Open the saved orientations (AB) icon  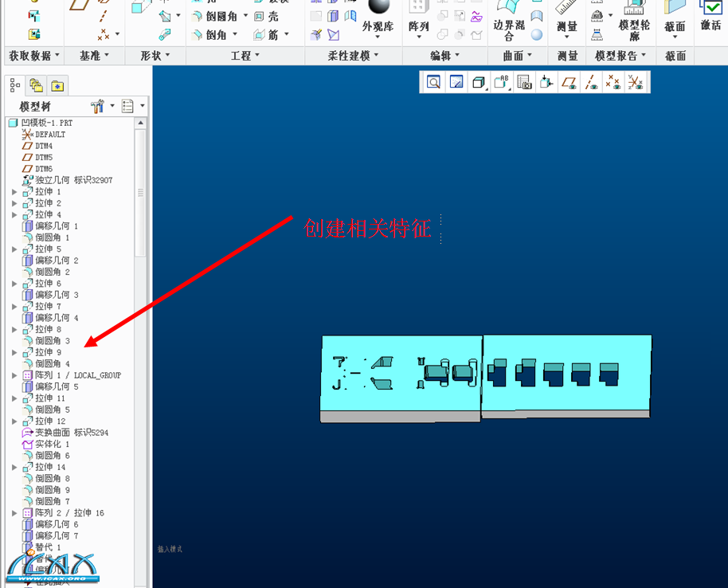pyautogui.click(x=502, y=82)
